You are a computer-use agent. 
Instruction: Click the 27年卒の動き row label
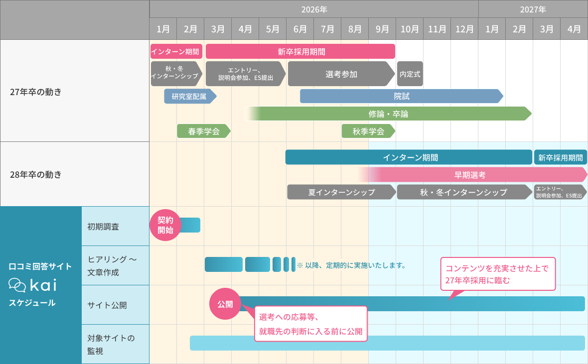coord(36,92)
